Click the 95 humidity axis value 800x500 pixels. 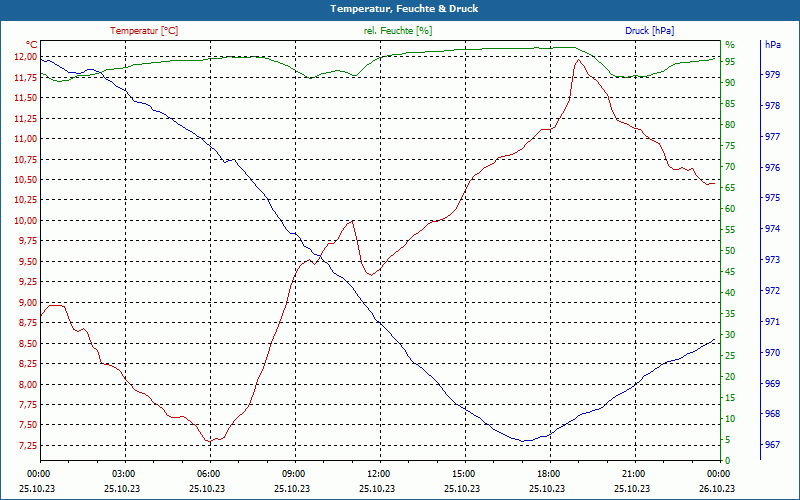tap(730, 61)
